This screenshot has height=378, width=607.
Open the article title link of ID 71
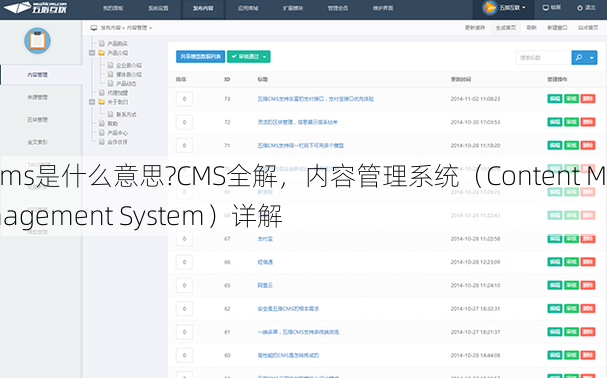point(300,146)
